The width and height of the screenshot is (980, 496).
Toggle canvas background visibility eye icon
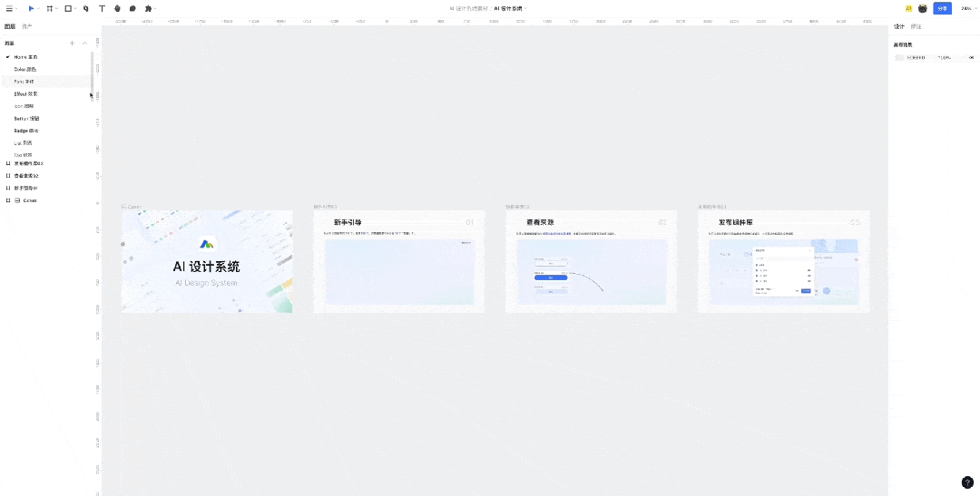(x=971, y=57)
